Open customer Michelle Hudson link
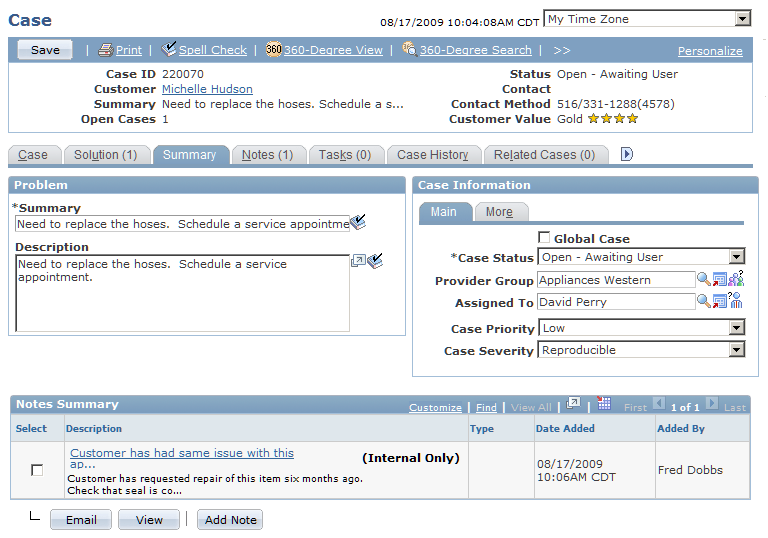The image size is (768, 538). 207,89
